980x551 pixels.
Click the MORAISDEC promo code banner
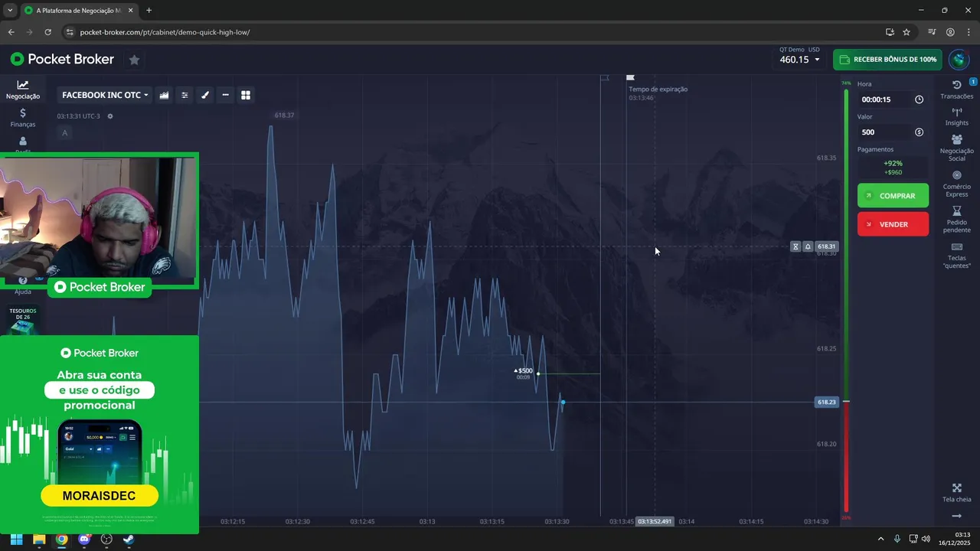click(100, 496)
